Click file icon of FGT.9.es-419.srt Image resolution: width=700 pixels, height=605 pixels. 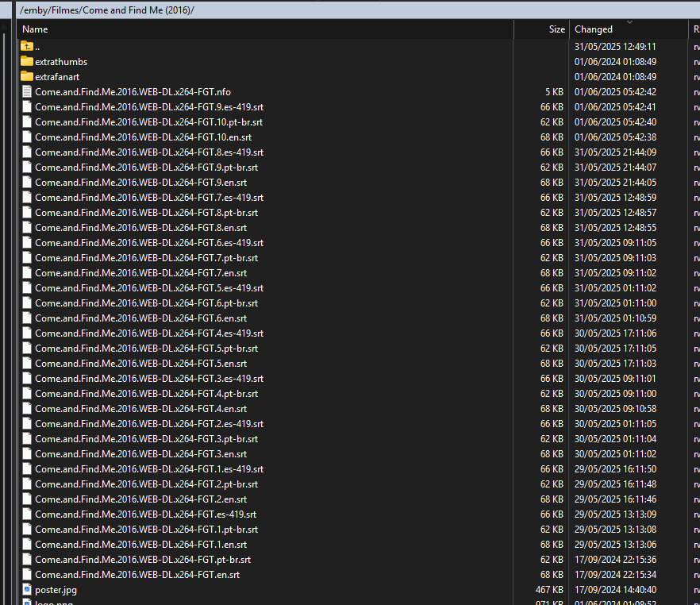tap(27, 107)
